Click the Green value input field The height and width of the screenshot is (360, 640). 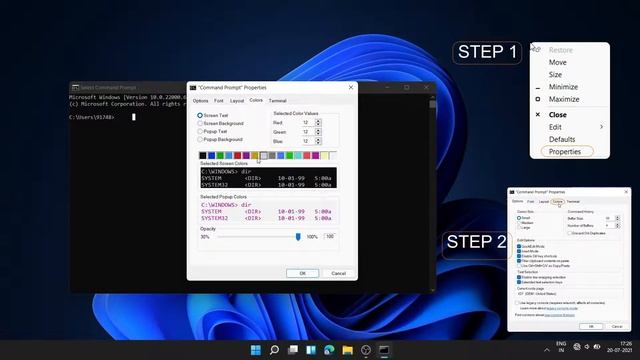(x=308, y=132)
